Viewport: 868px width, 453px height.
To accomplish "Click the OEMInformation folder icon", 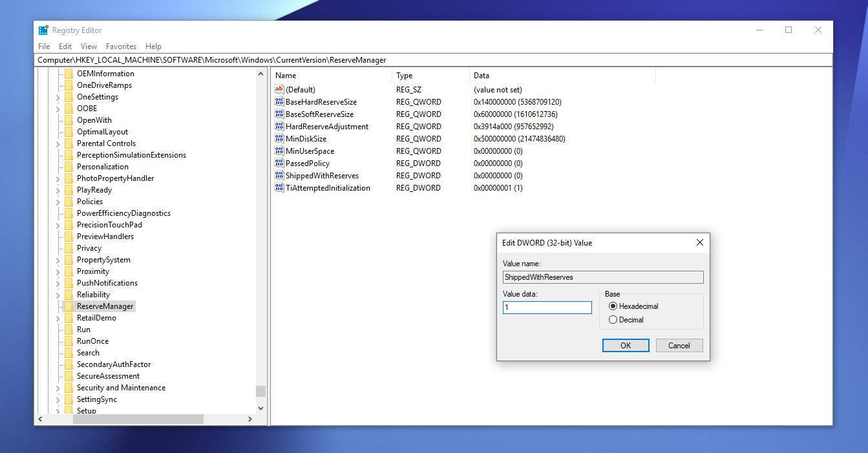I will (x=68, y=74).
